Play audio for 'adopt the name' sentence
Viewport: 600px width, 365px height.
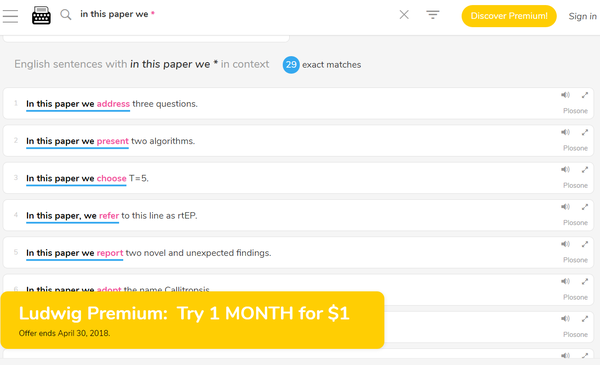click(x=566, y=281)
